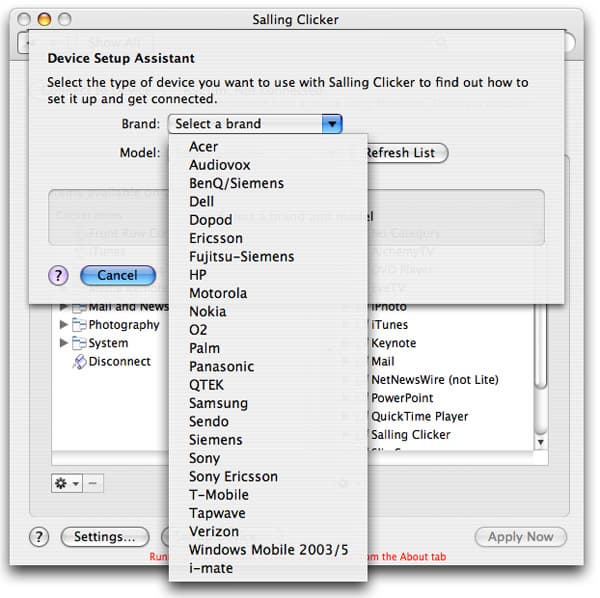Click the Refresh List button

click(x=407, y=153)
